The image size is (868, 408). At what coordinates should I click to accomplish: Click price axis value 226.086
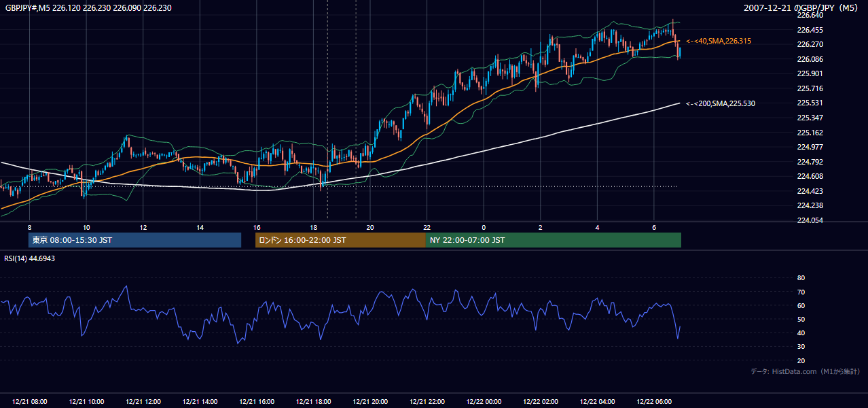tap(810, 59)
